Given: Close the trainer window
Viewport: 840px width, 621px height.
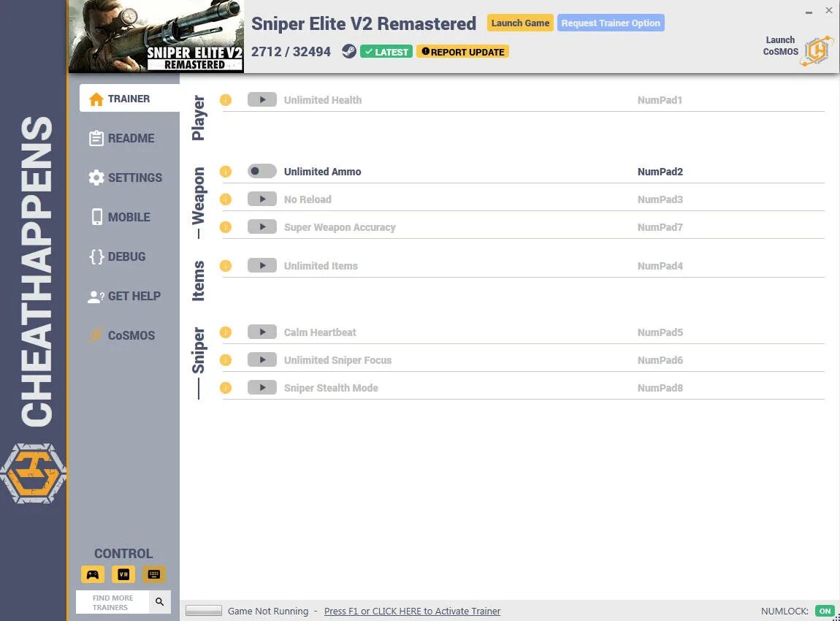Looking at the screenshot, I should [828, 10].
